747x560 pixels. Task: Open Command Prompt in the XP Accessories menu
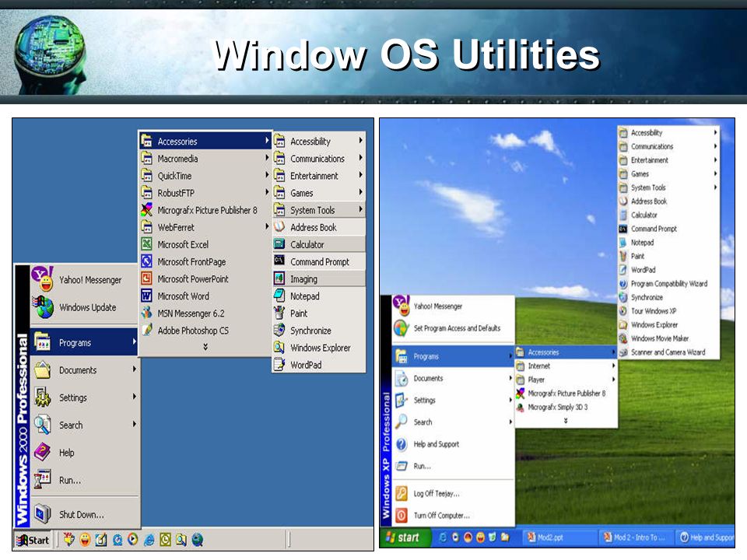[x=668, y=229]
